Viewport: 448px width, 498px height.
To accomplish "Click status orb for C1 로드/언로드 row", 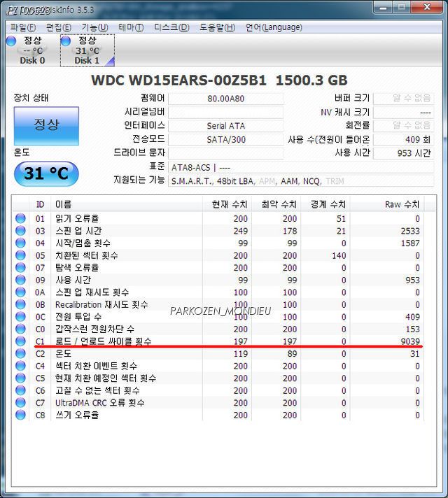I will [x=20, y=341].
